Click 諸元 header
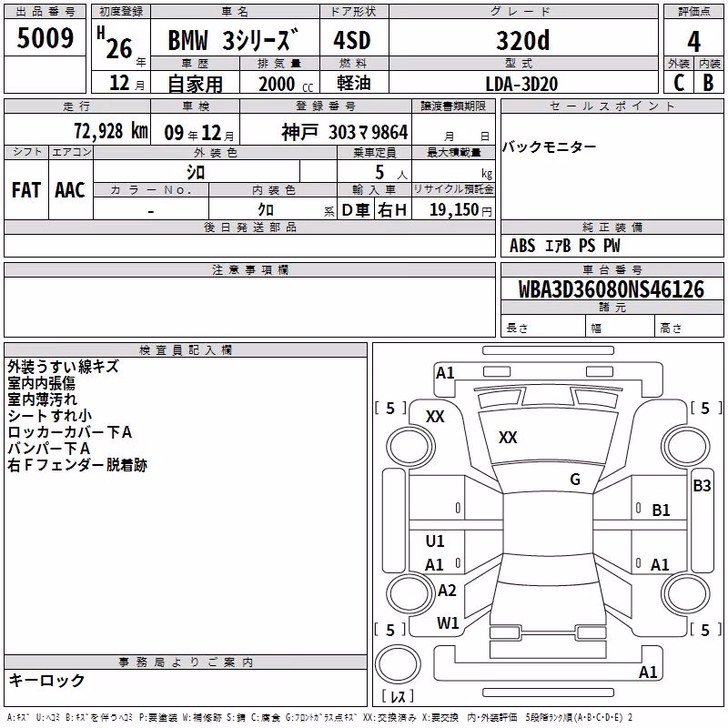This screenshot has width=728, height=728. pyautogui.click(x=612, y=307)
